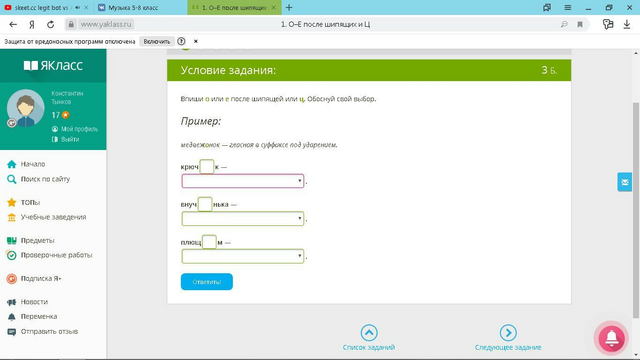Open the browser hamburger menu
Image resolution: width=640 pixels, height=360 pixels.
pyautogui.click(x=568, y=7)
